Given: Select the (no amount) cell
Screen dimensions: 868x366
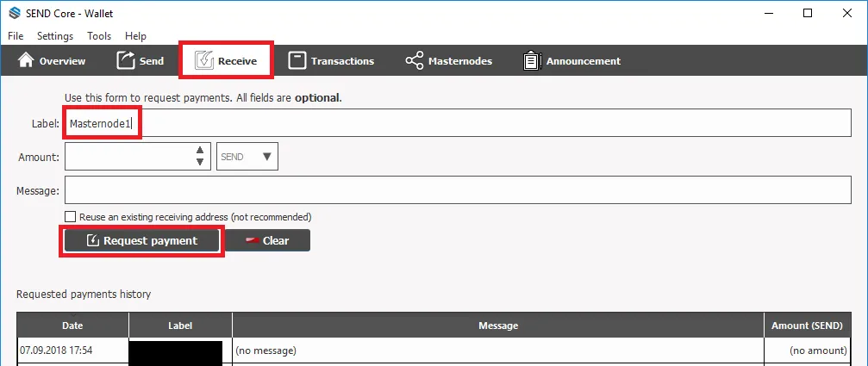Looking at the screenshot, I should 808,350.
